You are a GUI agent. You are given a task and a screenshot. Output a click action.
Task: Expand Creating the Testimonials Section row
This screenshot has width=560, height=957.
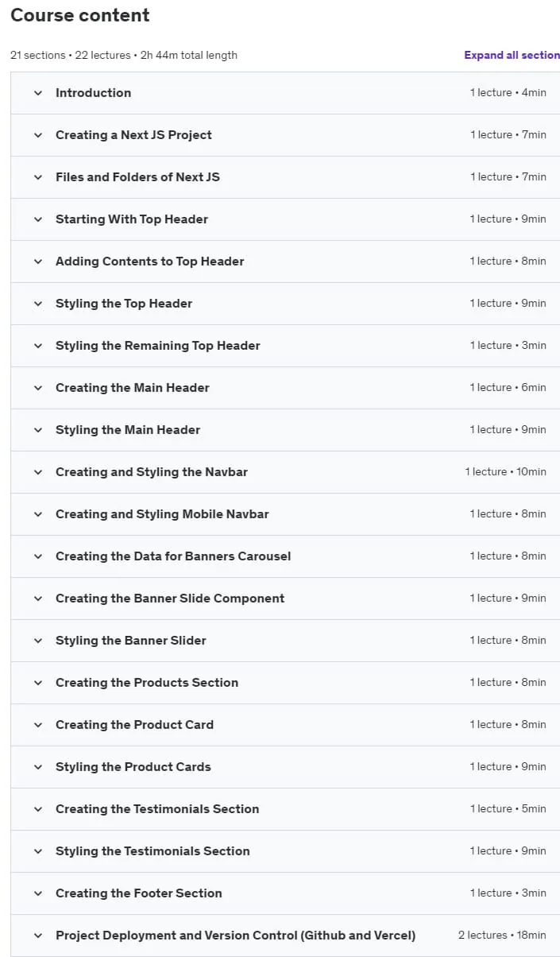pyautogui.click(x=285, y=809)
